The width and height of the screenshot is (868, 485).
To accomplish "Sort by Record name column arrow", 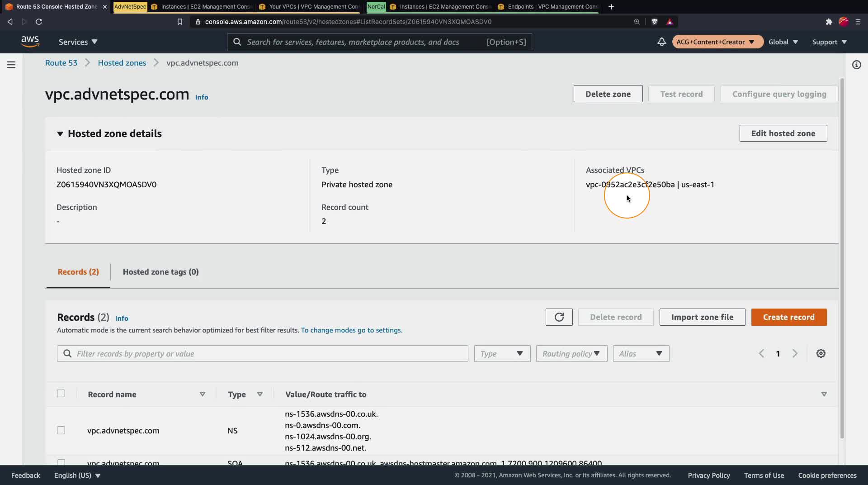I will click(x=203, y=394).
